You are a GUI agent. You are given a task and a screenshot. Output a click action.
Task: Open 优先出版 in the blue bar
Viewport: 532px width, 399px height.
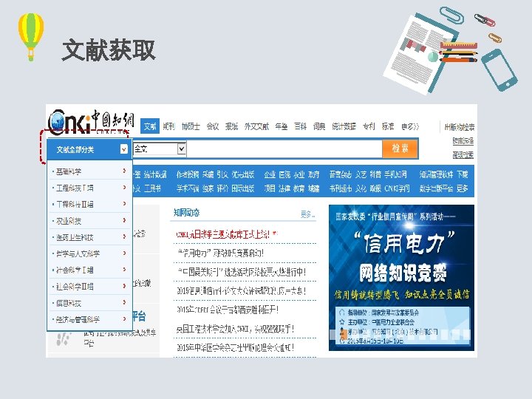(243, 174)
